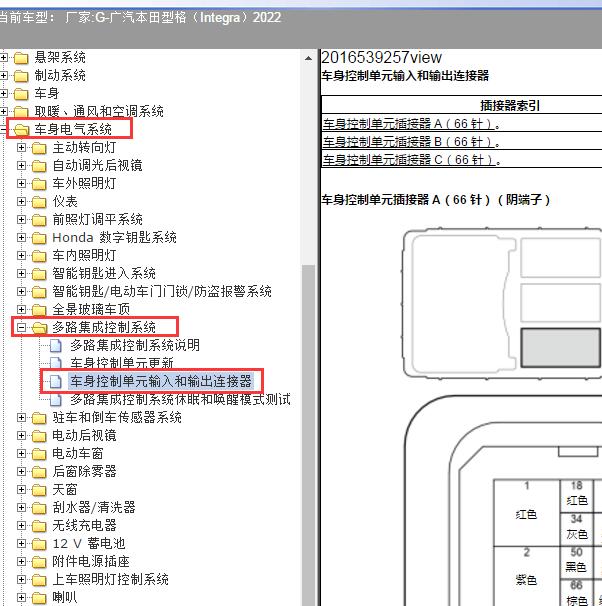Click the 刮水器/清洗器 folder icon
This screenshot has width=602, height=606.
pyautogui.click(x=39, y=508)
